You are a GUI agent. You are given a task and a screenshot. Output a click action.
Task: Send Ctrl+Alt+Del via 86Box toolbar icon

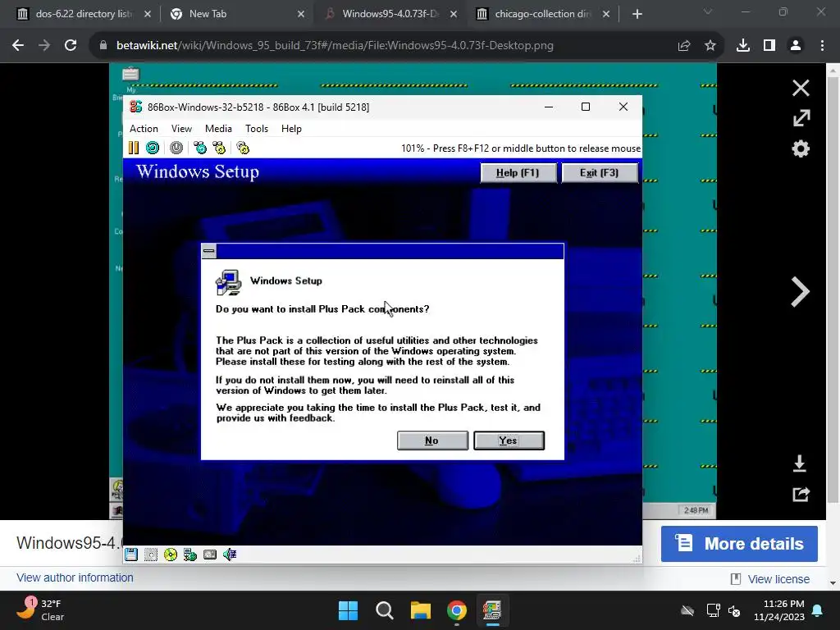pos(200,148)
